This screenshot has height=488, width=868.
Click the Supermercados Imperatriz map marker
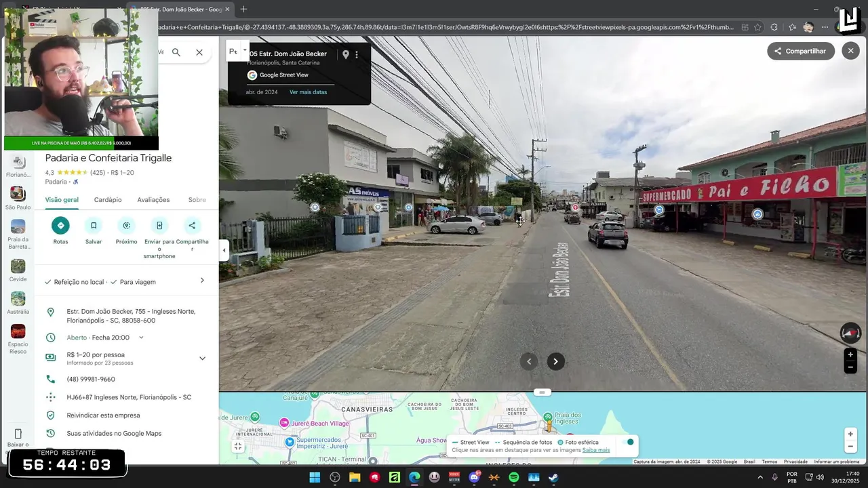tap(290, 442)
